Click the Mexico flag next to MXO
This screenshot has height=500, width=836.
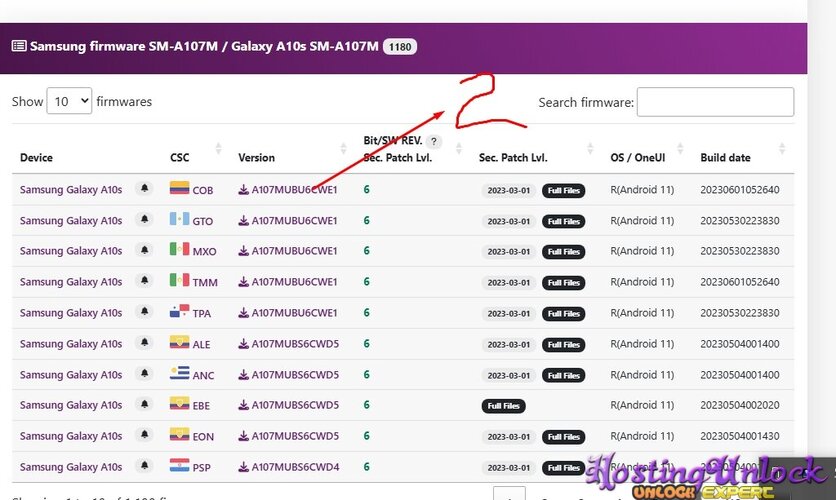tap(180, 249)
